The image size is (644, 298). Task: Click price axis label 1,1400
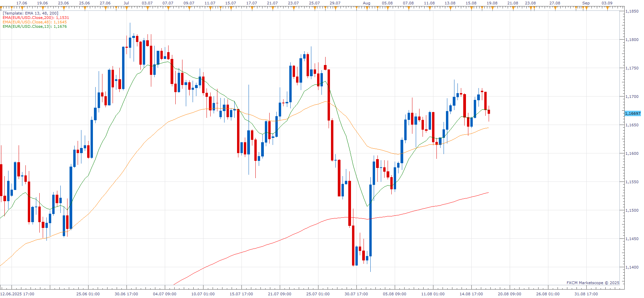(x=632, y=267)
